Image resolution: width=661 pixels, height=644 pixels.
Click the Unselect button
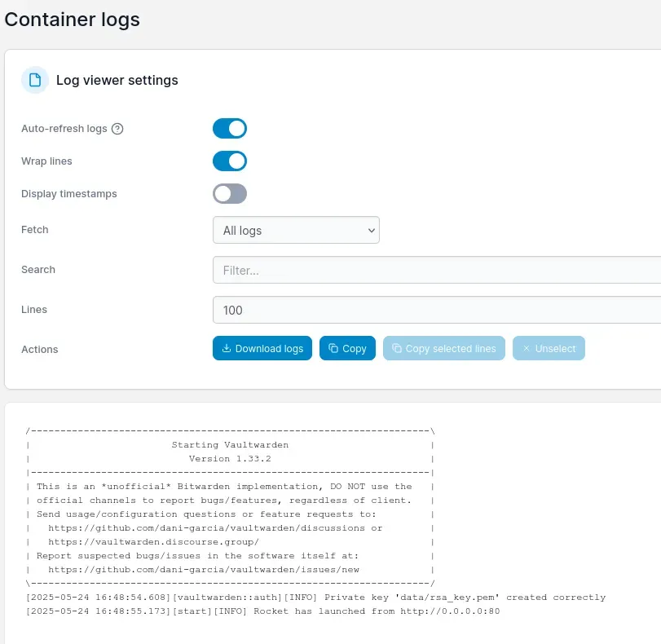point(549,348)
